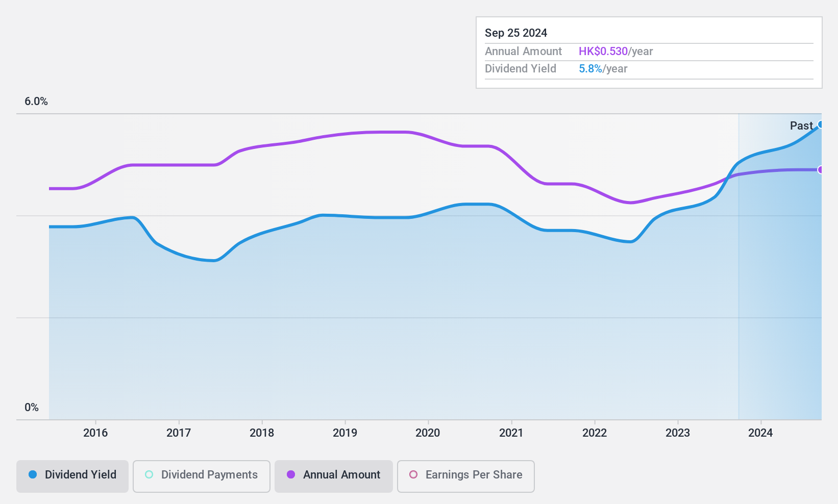Screen dimensions: 838x504
Task: Select the 2019 x-axis label
Action: [x=345, y=433]
